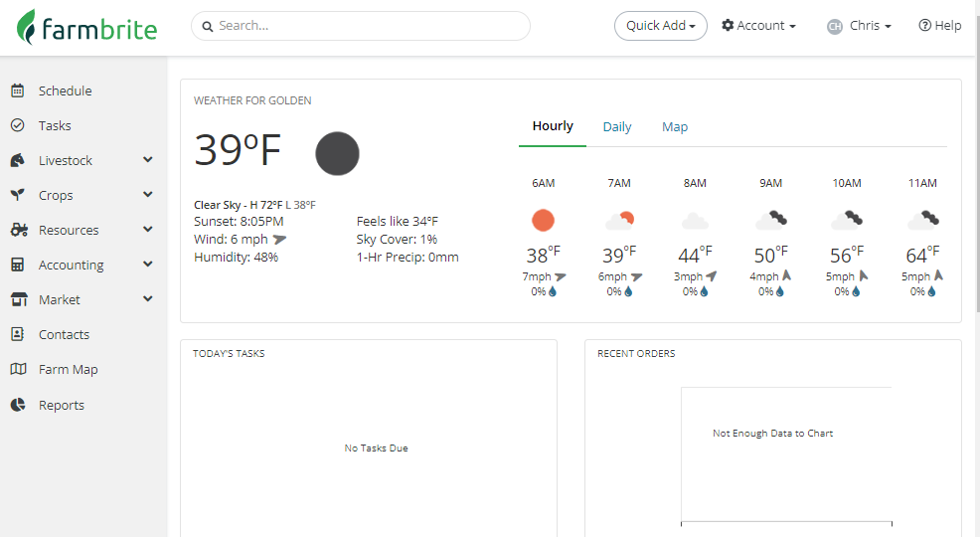Expand the Market menu chevron
Screen dimensions: 980x537
147,298
